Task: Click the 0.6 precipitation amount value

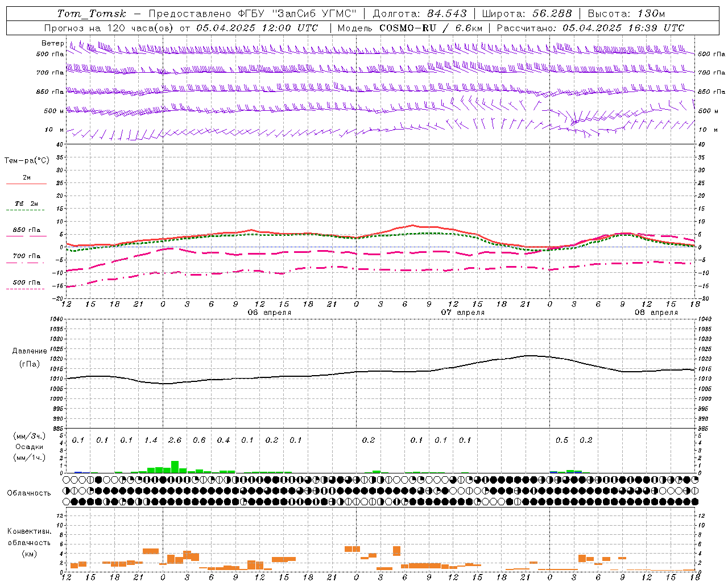Action: 199,440
